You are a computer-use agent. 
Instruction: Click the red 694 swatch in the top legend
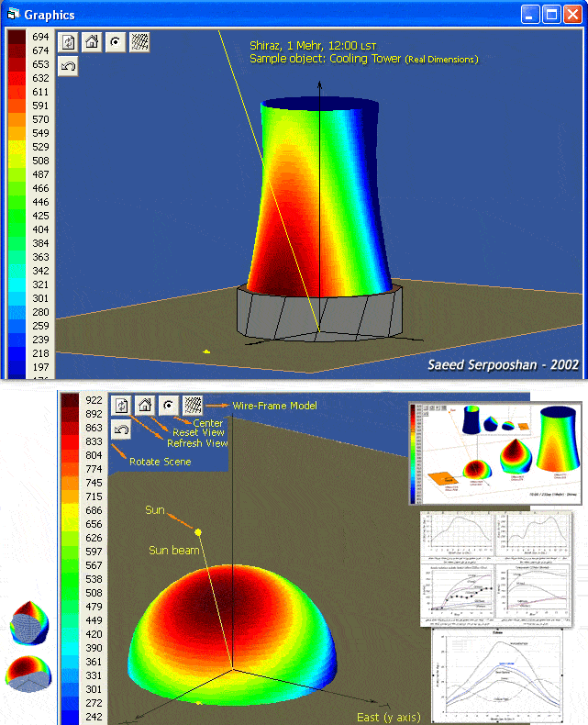click(17, 37)
